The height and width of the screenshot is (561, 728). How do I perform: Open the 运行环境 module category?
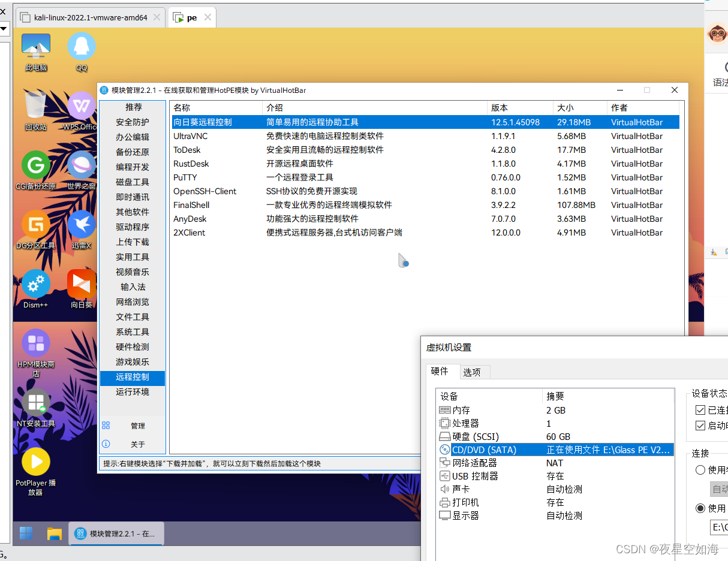tap(133, 392)
